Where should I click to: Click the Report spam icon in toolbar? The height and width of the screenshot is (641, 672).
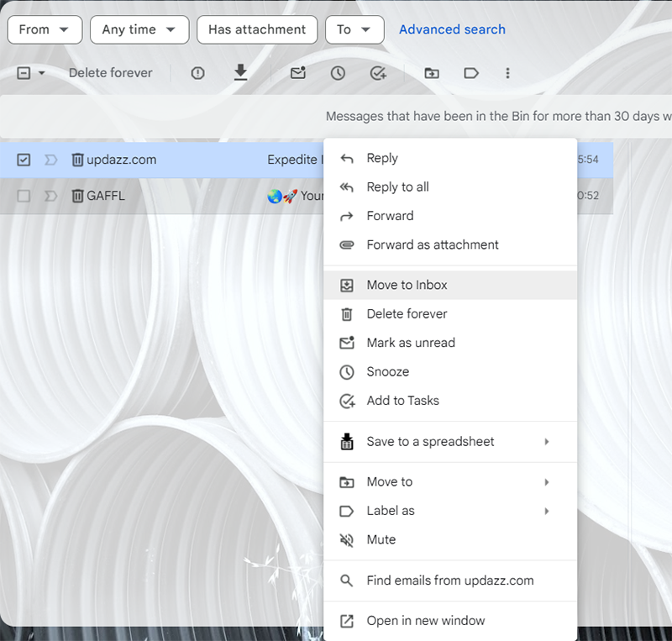[x=197, y=73]
